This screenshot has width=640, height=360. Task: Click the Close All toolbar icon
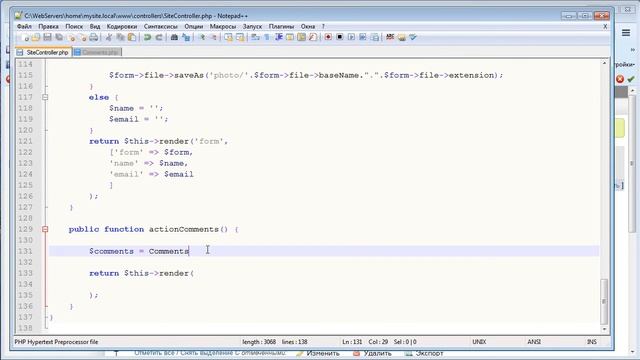pyautogui.click(x=82, y=38)
